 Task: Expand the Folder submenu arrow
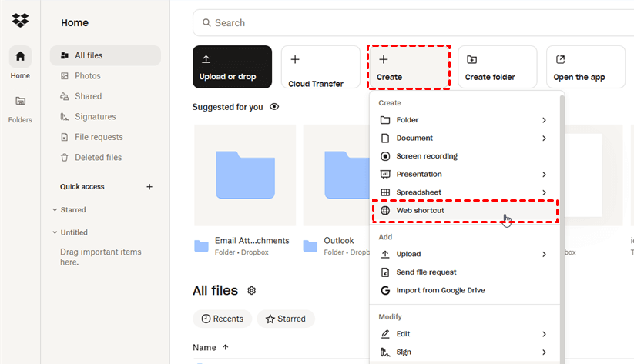point(544,120)
